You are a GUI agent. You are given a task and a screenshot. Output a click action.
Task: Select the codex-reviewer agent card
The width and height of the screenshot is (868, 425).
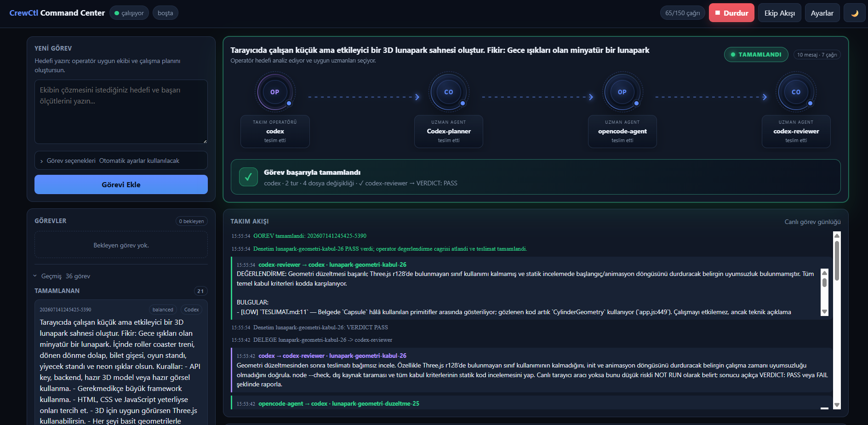(796, 131)
